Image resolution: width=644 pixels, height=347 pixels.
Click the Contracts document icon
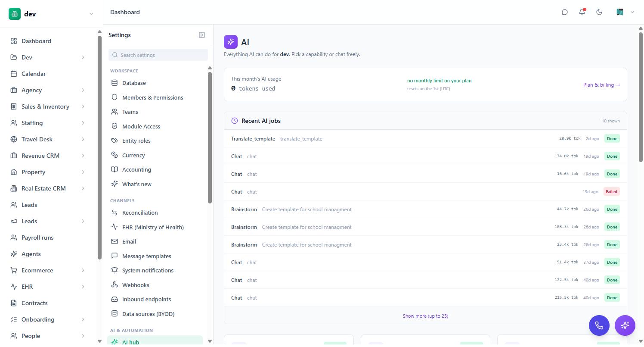[x=14, y=303]
